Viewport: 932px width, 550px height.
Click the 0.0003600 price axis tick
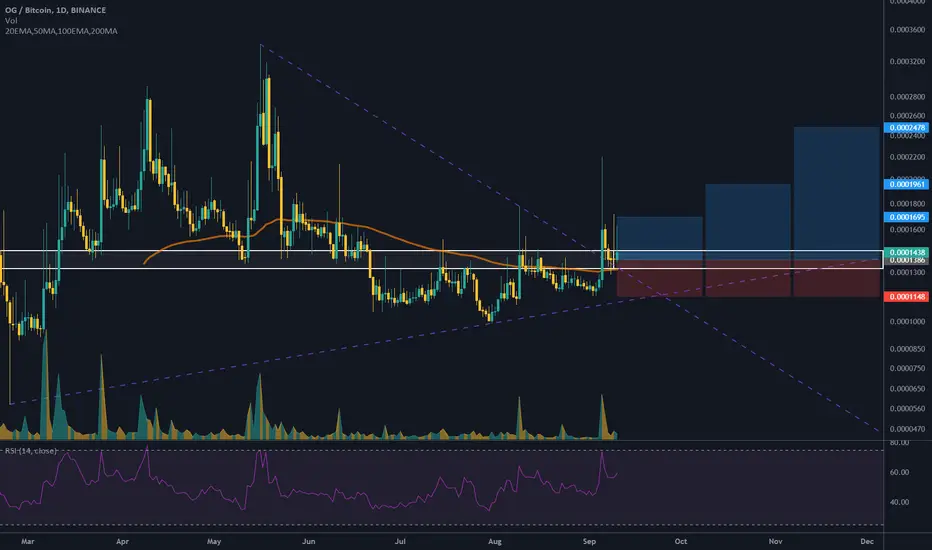click(907, 30)
